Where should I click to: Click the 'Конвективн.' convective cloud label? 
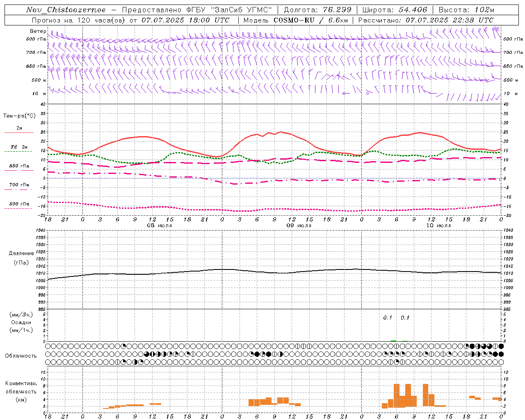(x=21, y=383)
